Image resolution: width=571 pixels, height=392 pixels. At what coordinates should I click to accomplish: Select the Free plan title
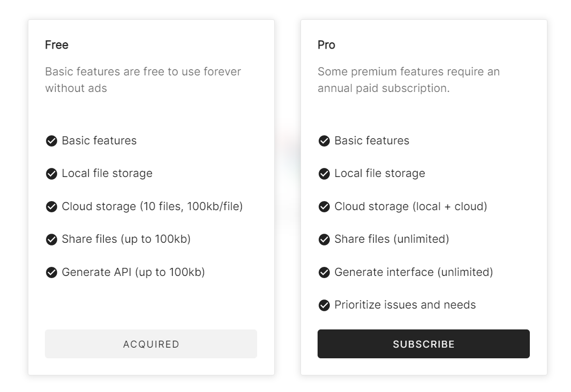tap(57, 45)
